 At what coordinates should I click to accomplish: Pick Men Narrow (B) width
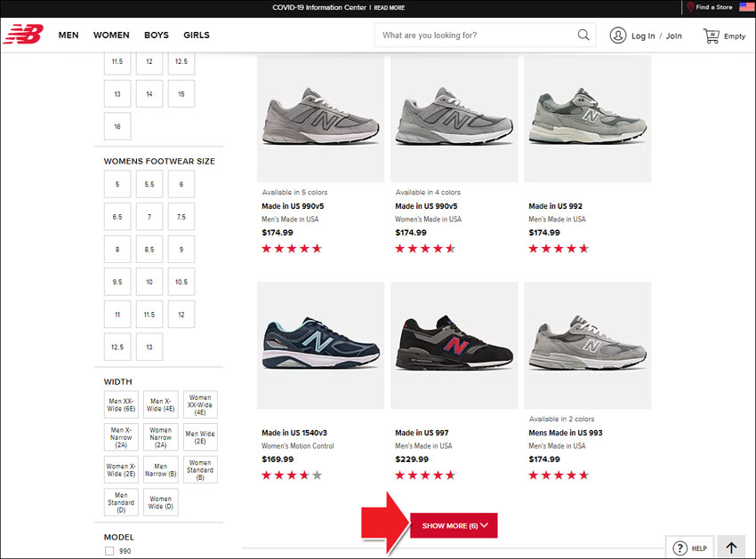pos(161,469)
